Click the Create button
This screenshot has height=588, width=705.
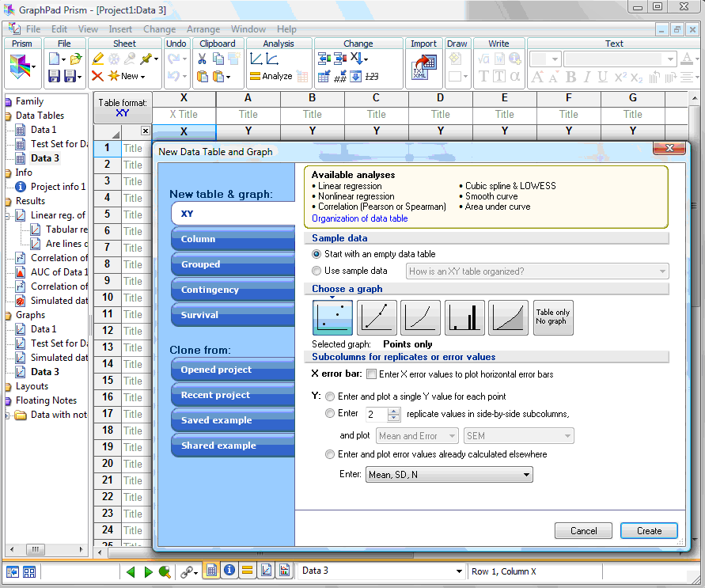(649, 531)
